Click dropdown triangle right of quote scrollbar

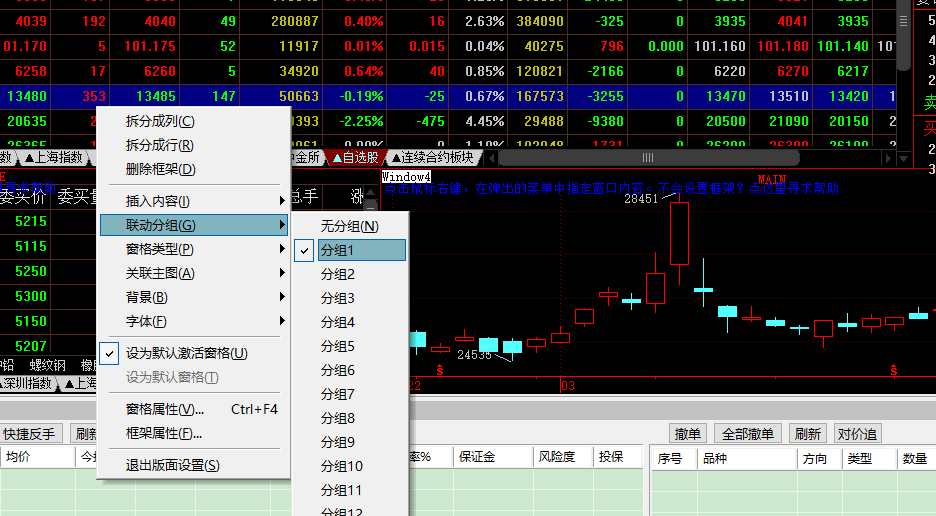(904, 158)
